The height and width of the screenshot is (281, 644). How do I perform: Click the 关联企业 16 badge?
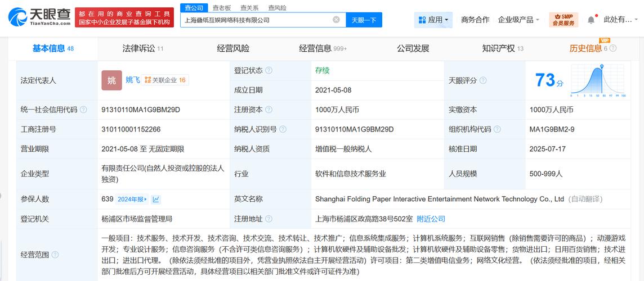pos(166,80)
